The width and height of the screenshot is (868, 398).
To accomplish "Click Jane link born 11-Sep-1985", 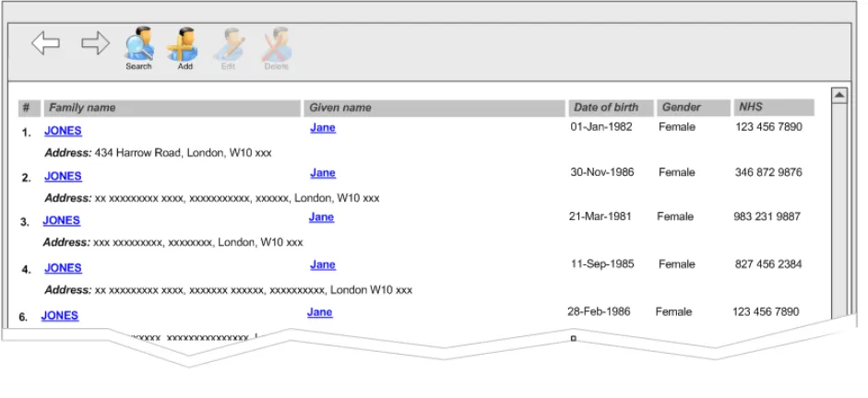I will [322, 264].
